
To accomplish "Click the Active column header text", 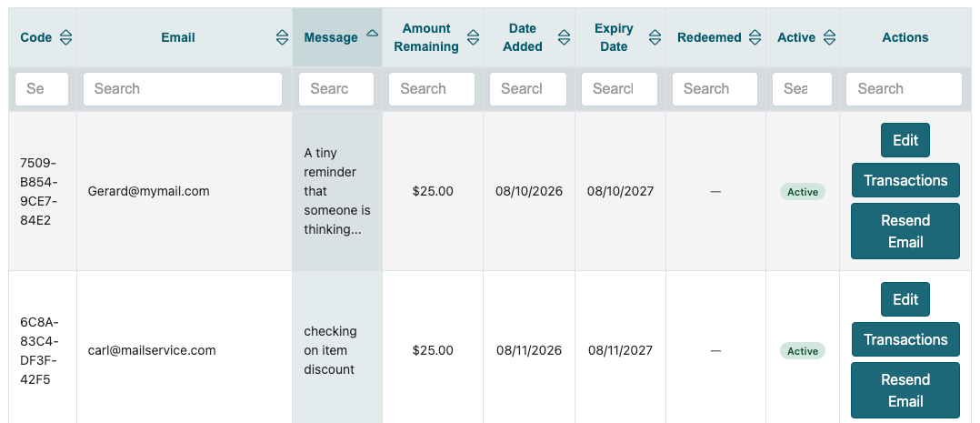I will [x=796, y=37].
